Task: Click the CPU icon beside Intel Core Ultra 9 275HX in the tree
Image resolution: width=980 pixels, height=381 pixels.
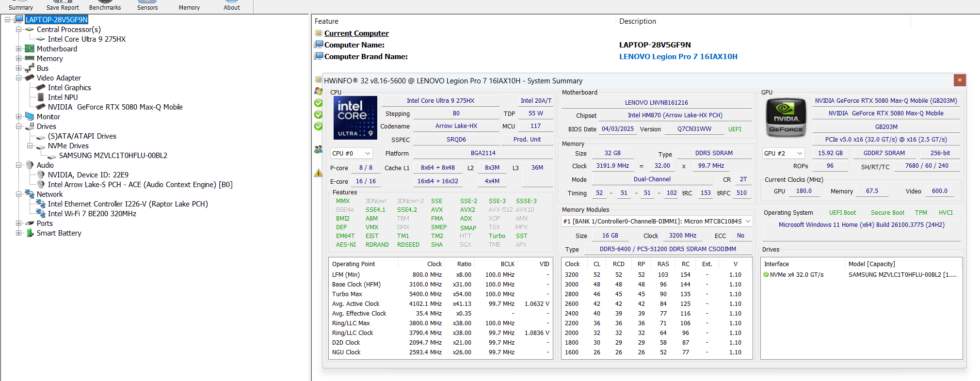Action: 41,39
